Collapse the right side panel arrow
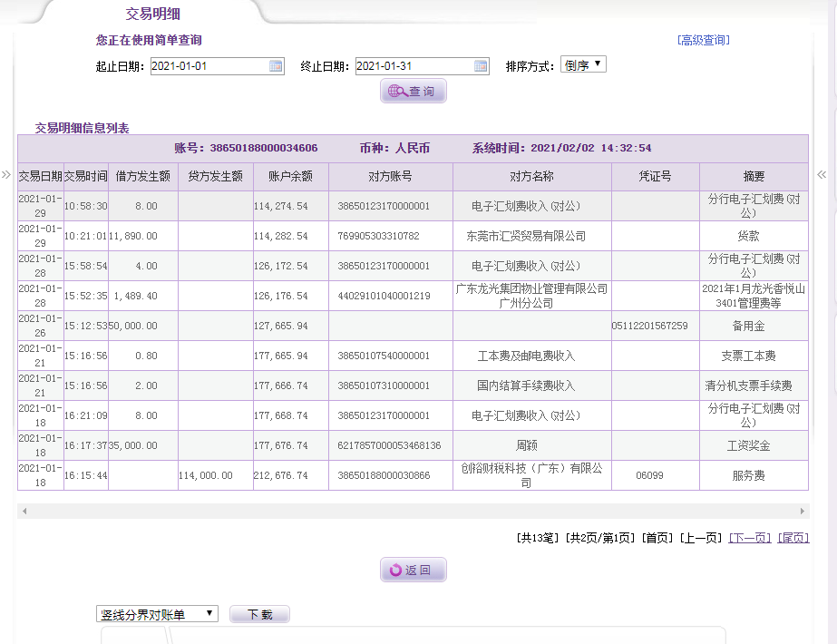This screenshot has height=644, width=837. tap(822, 175)
